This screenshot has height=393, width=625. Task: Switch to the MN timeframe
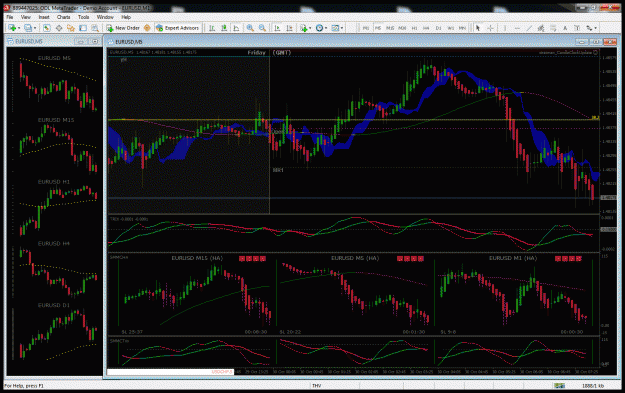[462, 28]
